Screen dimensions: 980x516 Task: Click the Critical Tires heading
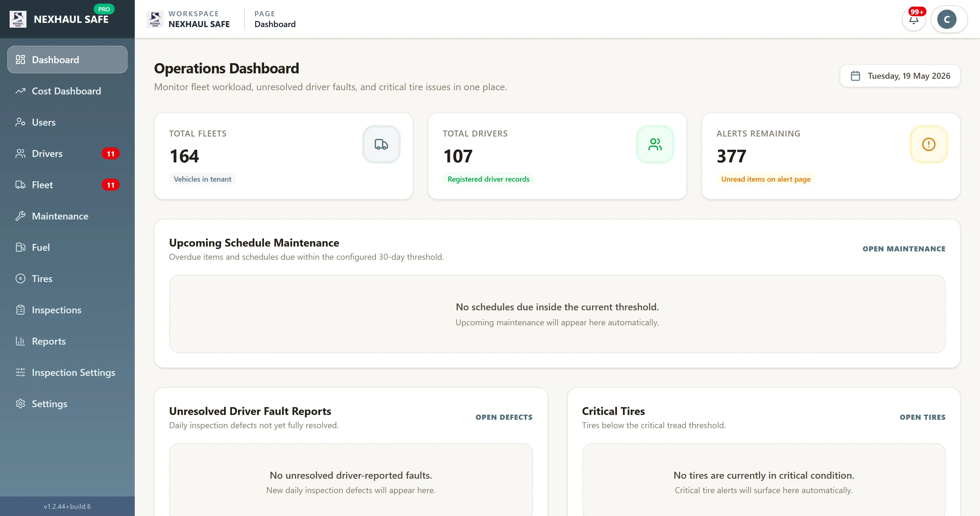tap(613, 411)
